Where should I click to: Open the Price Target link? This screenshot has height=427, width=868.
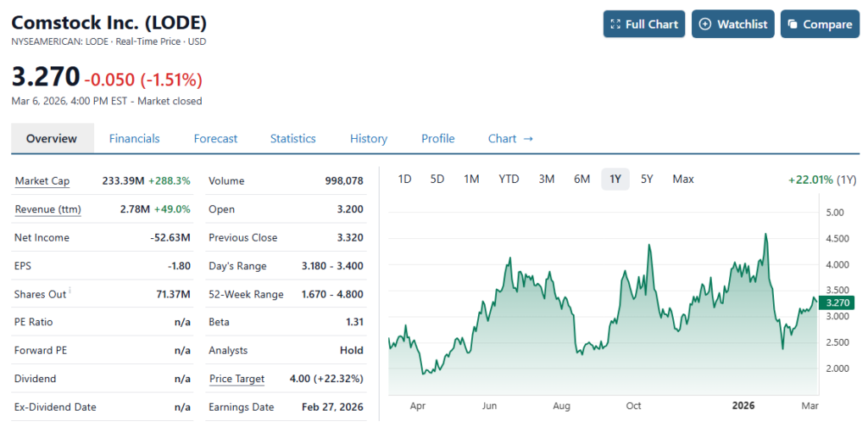coord(236,379)
